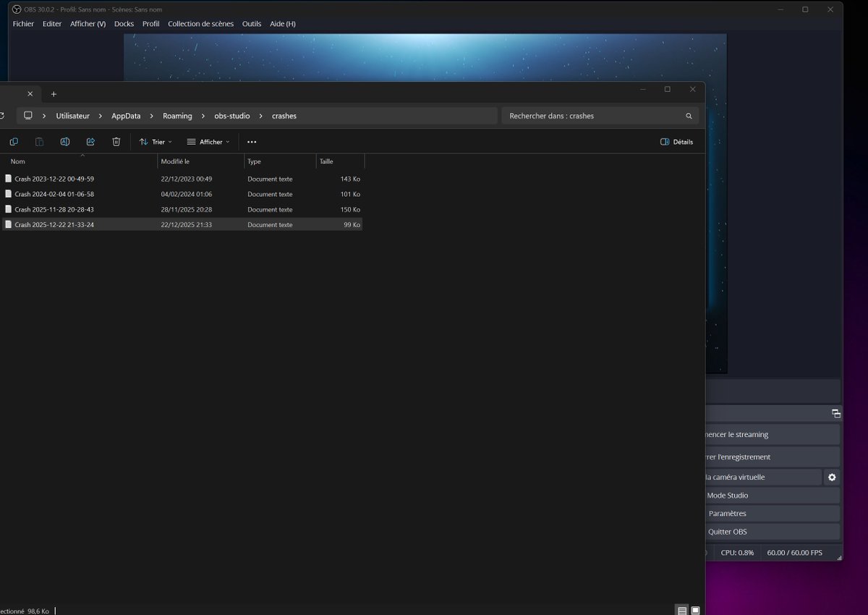The image size is (868, 615).
Task: Click the OBS logo in title bar
Action: 17,9
